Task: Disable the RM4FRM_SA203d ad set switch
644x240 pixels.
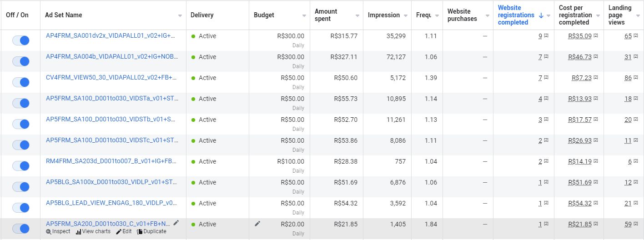Action: click(x=21, y=166)
